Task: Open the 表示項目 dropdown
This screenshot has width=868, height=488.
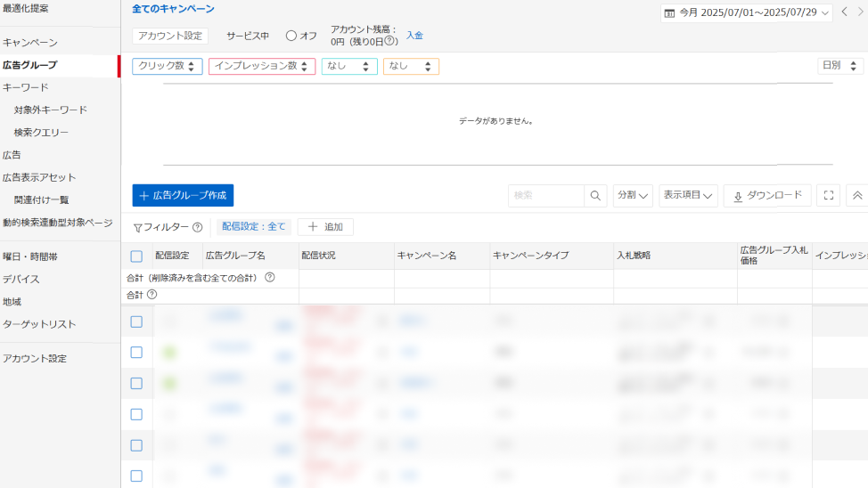Action: point(688,195)
